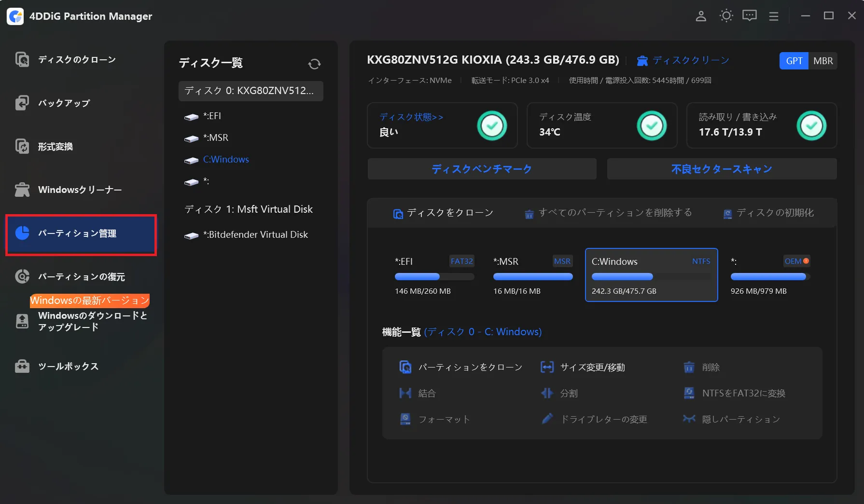Refresh the disk list
The height and width of the screenshot is (504, 864).
[x=314, y=64]
